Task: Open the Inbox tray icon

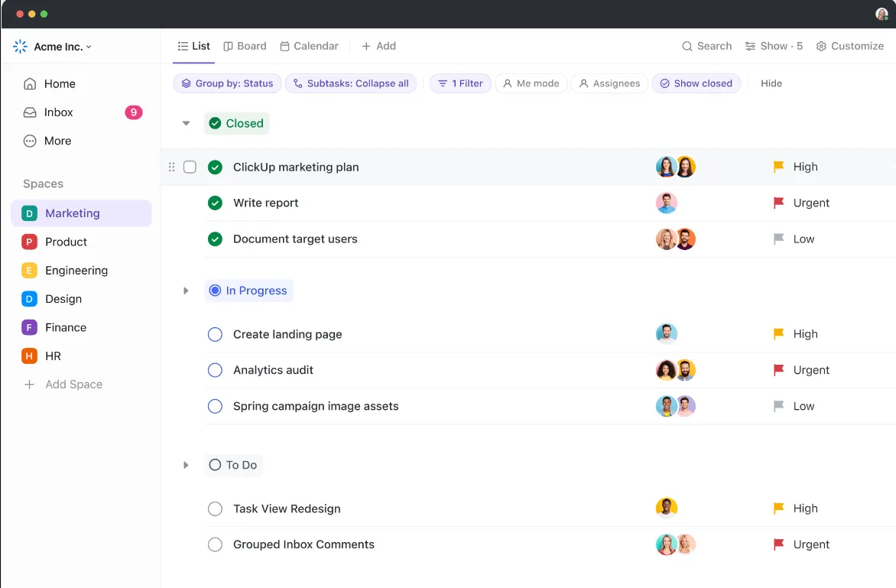Action: click(30, 112)
